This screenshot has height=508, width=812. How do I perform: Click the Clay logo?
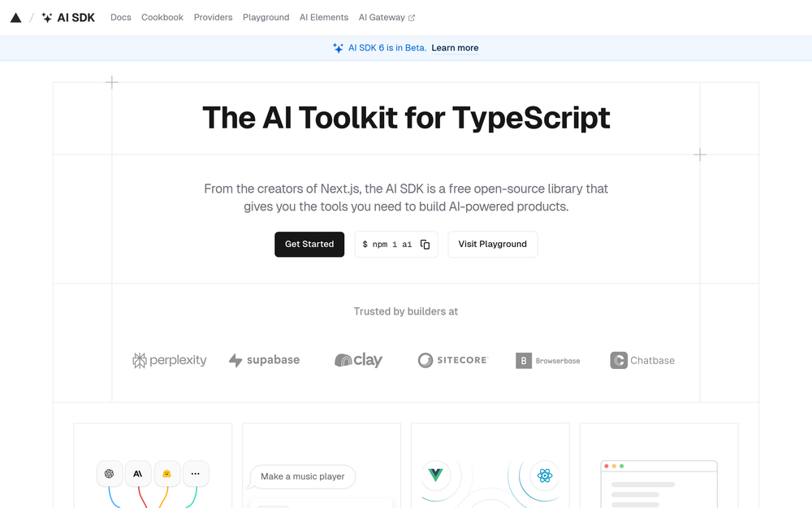click(358, 360)
